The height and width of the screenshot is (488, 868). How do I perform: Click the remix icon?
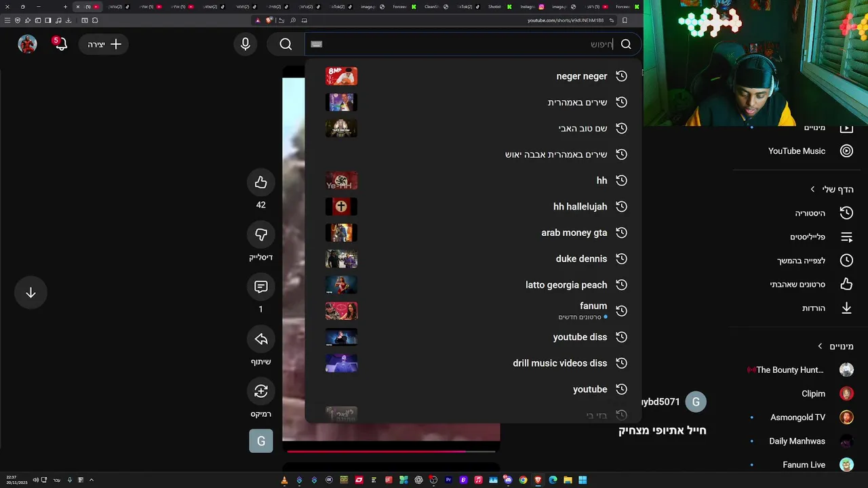pyautogui.click(x=261, y=391)
